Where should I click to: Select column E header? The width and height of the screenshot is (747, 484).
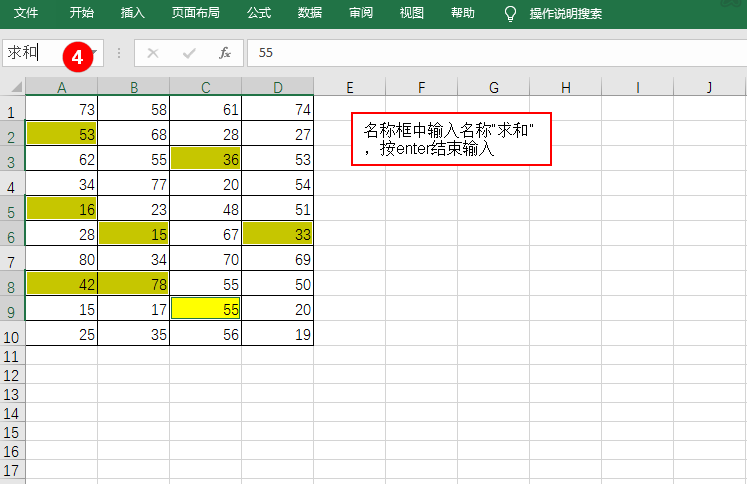350,87
